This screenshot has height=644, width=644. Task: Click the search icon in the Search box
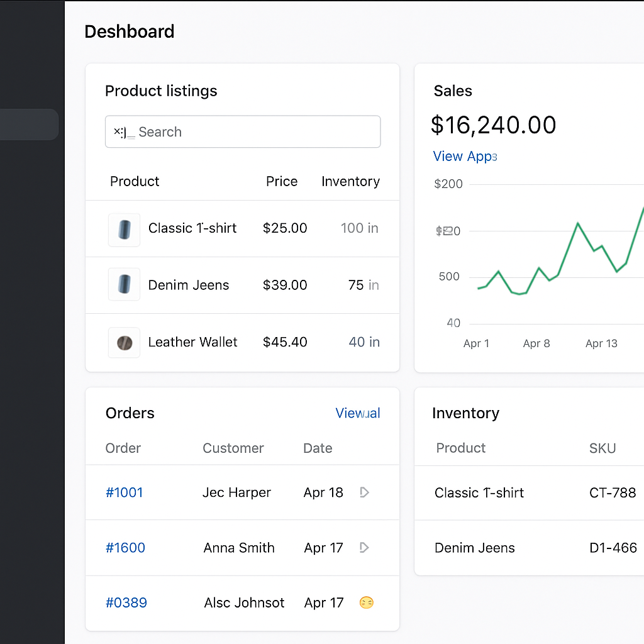(124, 132)
